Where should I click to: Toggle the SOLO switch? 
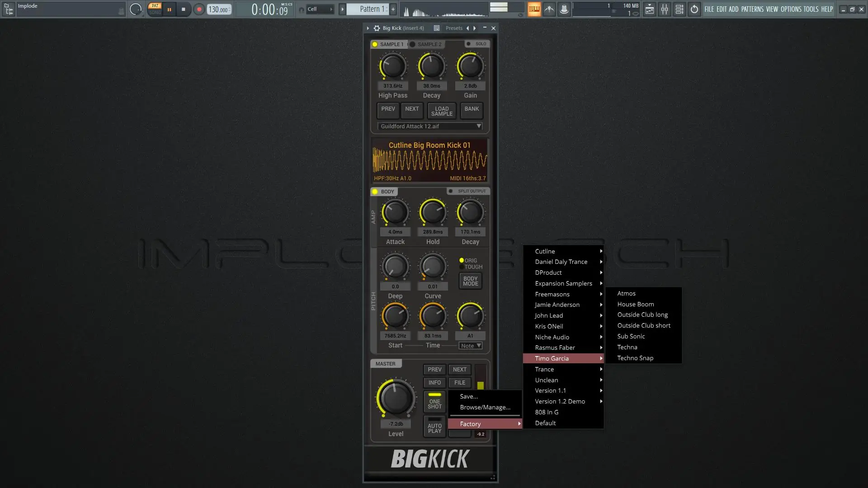[468, 44]
